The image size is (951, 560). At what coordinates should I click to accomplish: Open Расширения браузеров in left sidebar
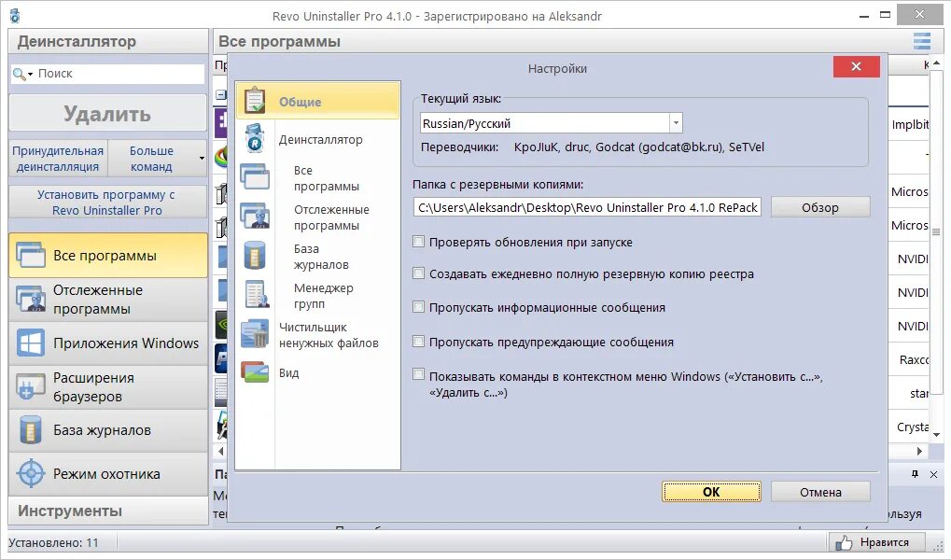(107, 386)
